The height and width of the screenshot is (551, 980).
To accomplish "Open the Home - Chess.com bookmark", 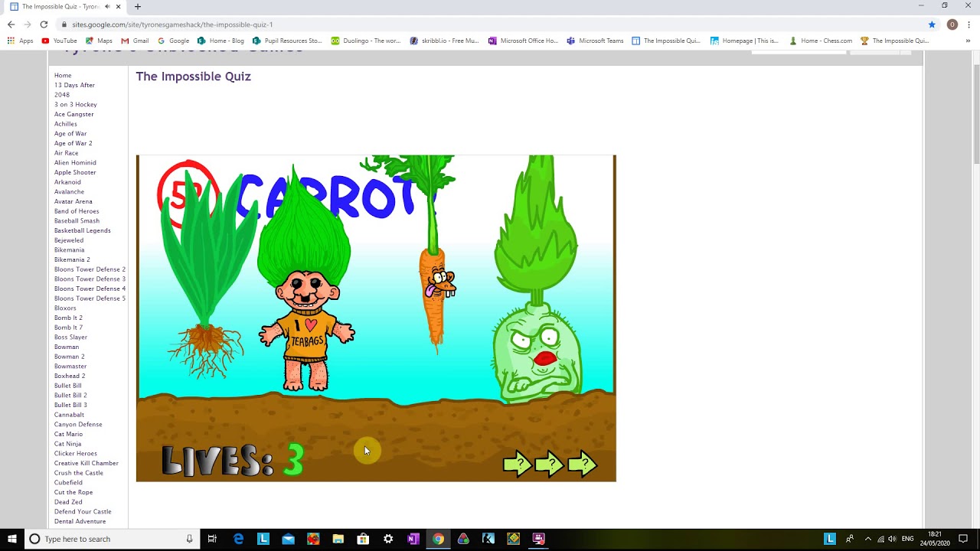I will pyautogui.click(x=821, y=41).
